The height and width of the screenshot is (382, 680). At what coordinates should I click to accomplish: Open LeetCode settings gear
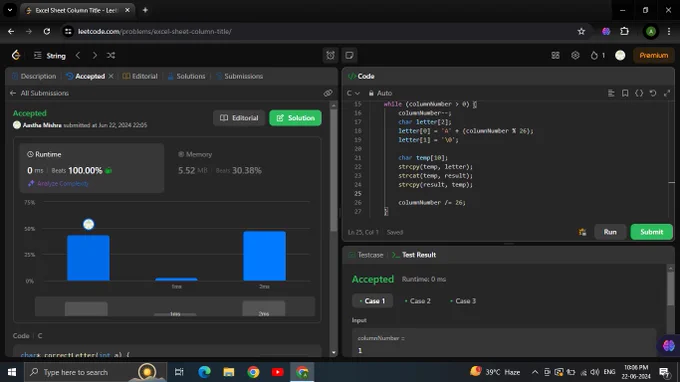point(575,56)
